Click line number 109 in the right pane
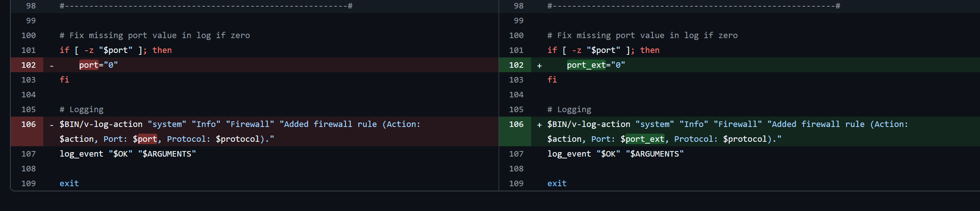This screenshot has height=211, width=980. [x=516, y=184]
